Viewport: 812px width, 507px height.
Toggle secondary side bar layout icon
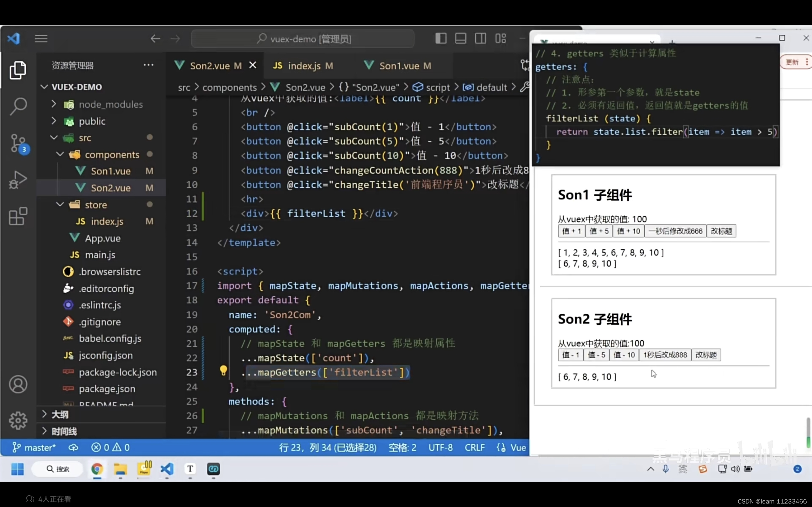481,39
